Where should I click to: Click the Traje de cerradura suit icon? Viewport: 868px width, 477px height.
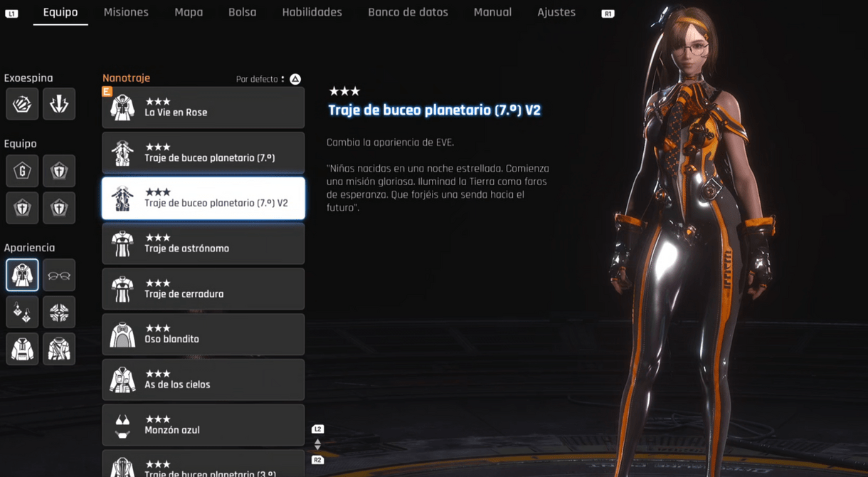[x=122, y=289]
